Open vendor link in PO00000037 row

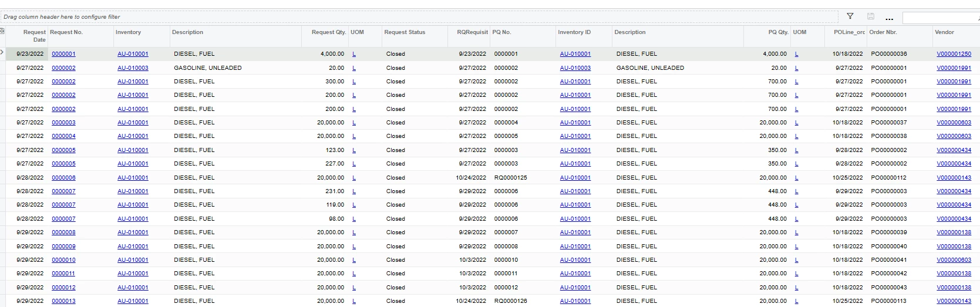tap(954, 123)
